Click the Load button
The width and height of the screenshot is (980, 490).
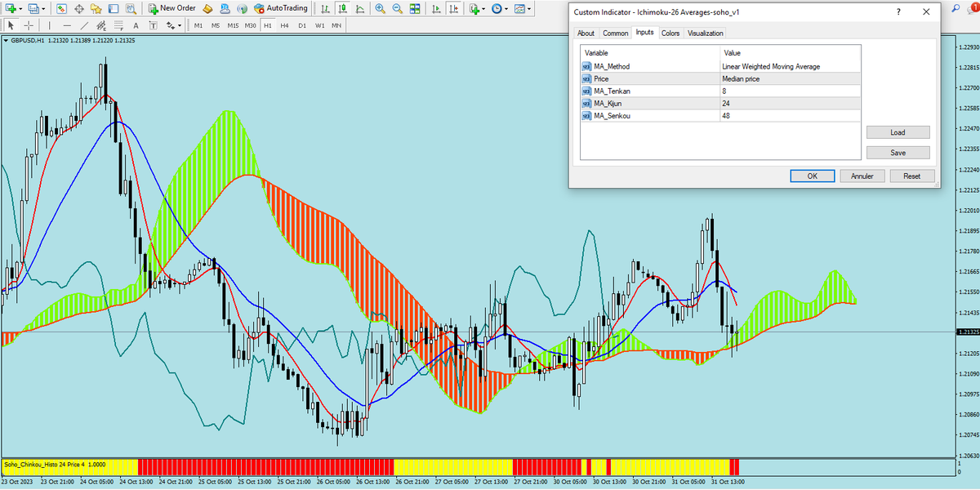pos(898,131)
